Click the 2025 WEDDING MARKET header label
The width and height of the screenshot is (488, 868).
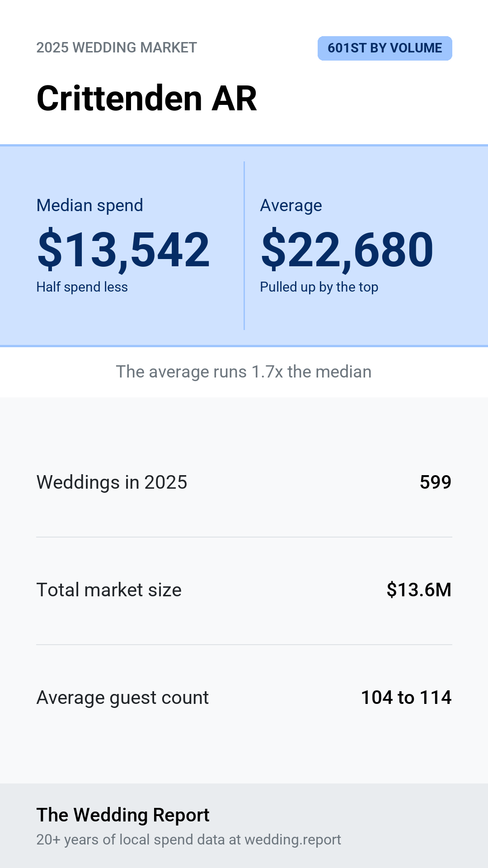tap(117, 47)
